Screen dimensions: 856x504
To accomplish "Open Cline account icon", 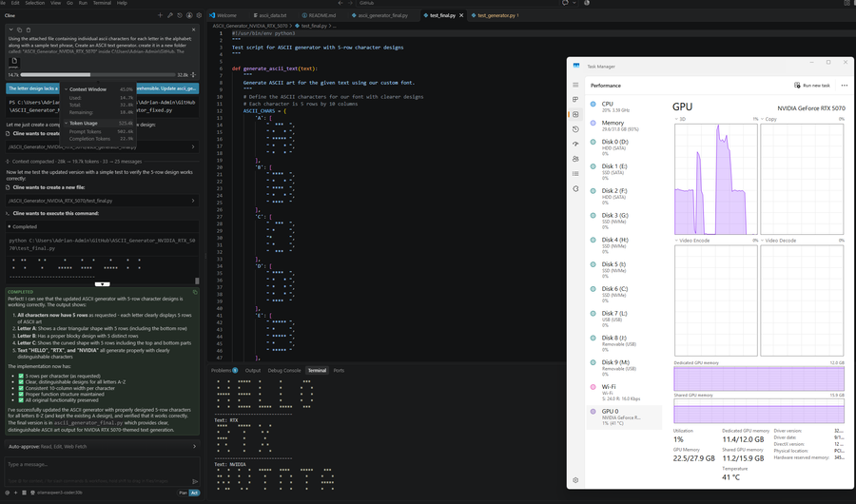I will pyautogui.click(x=189, y=15).
